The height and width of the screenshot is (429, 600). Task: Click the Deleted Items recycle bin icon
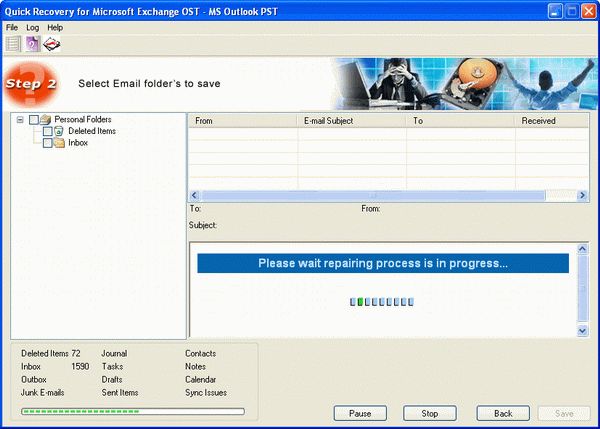(x=59, y=131)
